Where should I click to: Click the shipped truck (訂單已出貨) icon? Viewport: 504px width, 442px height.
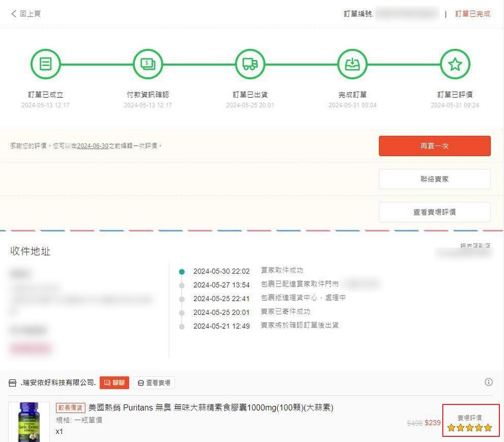click(x=250, y=64)
